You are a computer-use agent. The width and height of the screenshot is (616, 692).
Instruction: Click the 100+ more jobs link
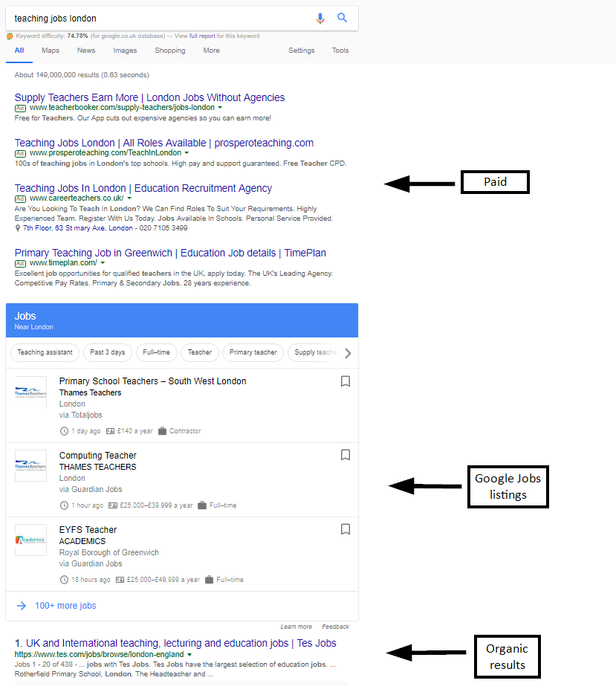click(65, 606)
